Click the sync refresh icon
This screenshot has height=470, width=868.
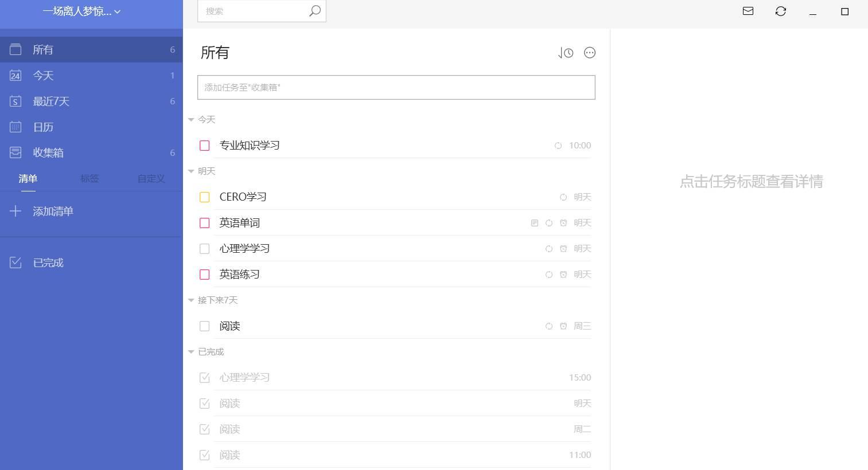[x=781, y=11]
